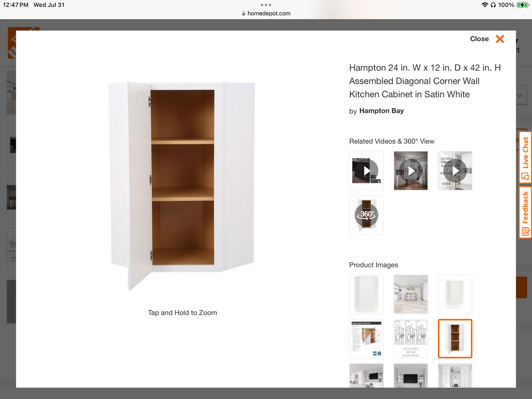Open the Live Chat side tab
This screenshot has height=399, width=532.
point(525,157)
